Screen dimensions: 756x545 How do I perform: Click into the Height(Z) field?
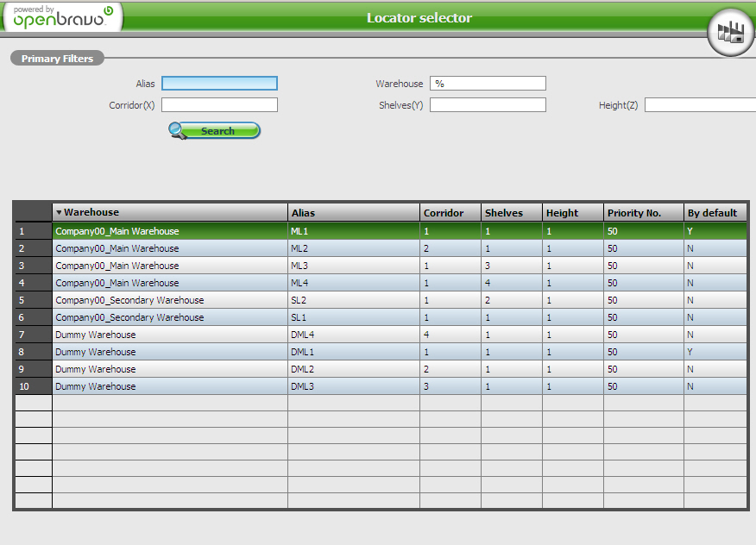699,105
